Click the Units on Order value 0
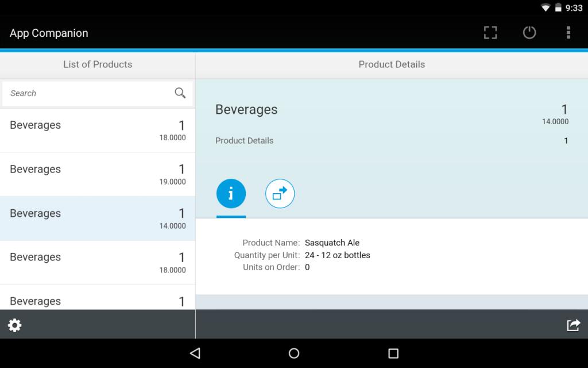This screenshot has width=588, height=368. 307,267
